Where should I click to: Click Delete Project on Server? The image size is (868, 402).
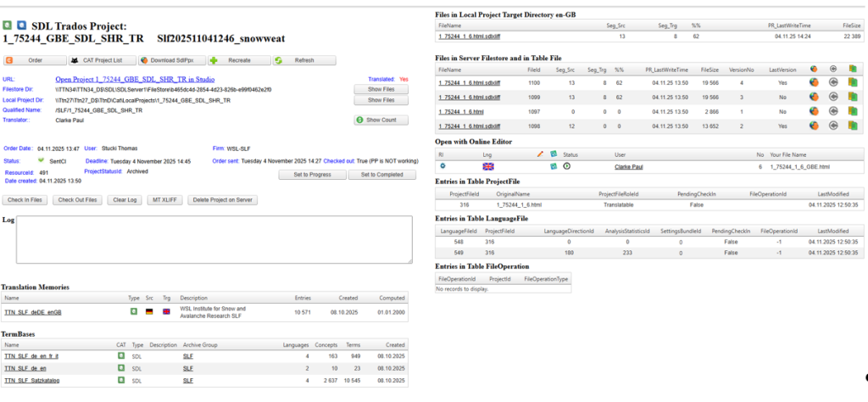222,200
